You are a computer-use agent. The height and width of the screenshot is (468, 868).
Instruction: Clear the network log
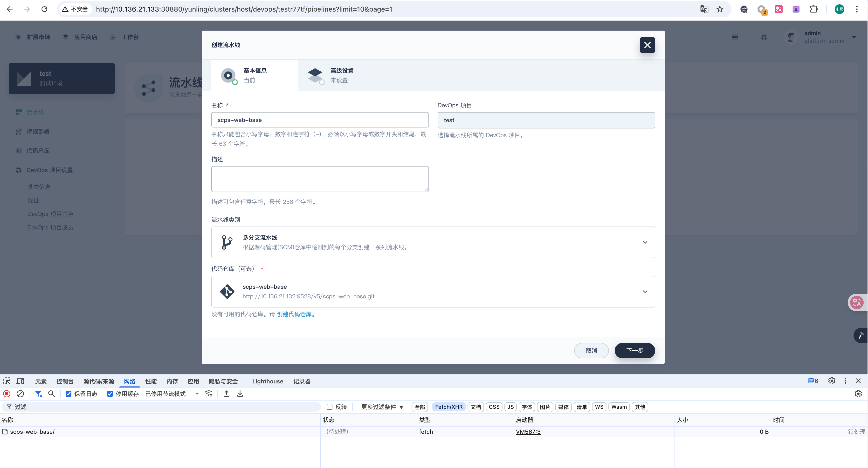[x=20, y=394]
